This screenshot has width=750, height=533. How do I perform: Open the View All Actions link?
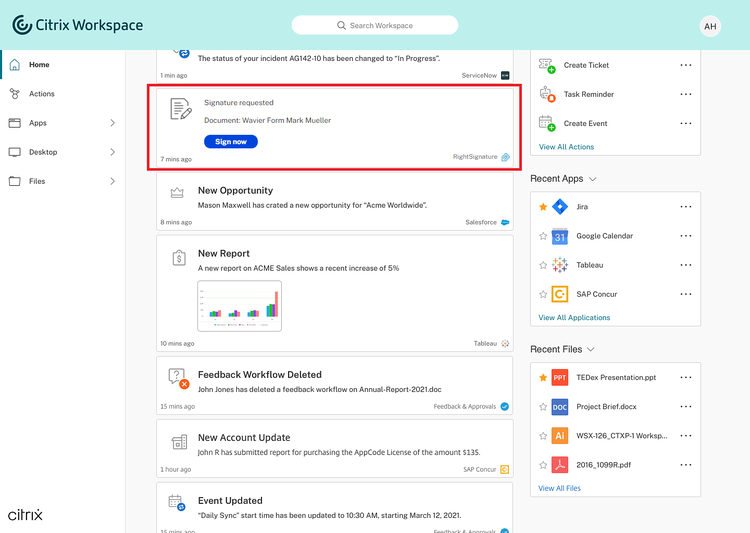point(566,147)
